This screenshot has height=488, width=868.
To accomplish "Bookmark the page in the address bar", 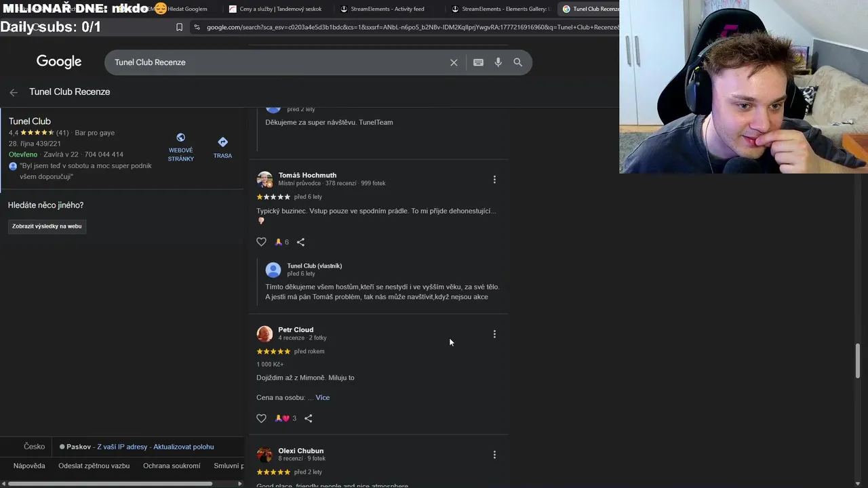I will (x=179, y=27).
